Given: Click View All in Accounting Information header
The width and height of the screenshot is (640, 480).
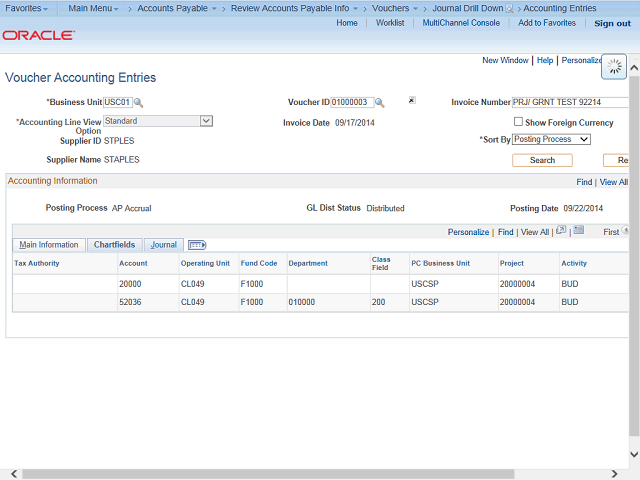Looking at the screenshot, I should 614,182.
